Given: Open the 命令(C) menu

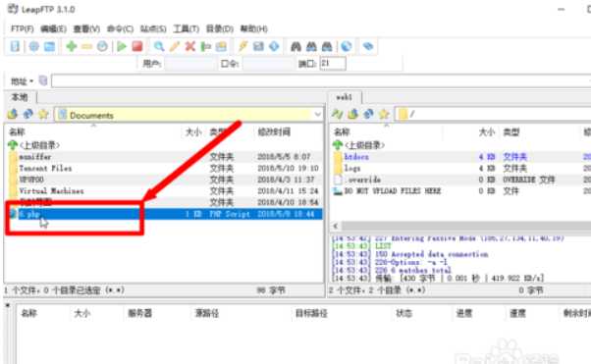Looking at the screenshot, I should coord(120,28).
